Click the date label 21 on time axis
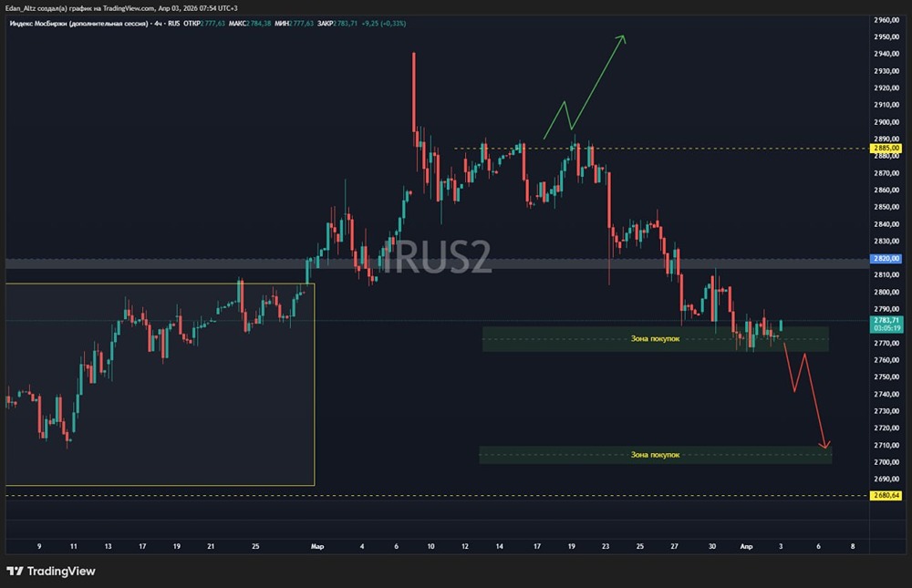This screenshot has width=912, height=588. 211,547
